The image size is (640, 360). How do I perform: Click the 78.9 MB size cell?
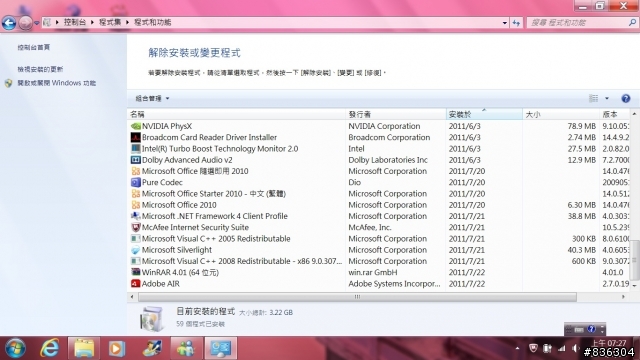[581, 126]
